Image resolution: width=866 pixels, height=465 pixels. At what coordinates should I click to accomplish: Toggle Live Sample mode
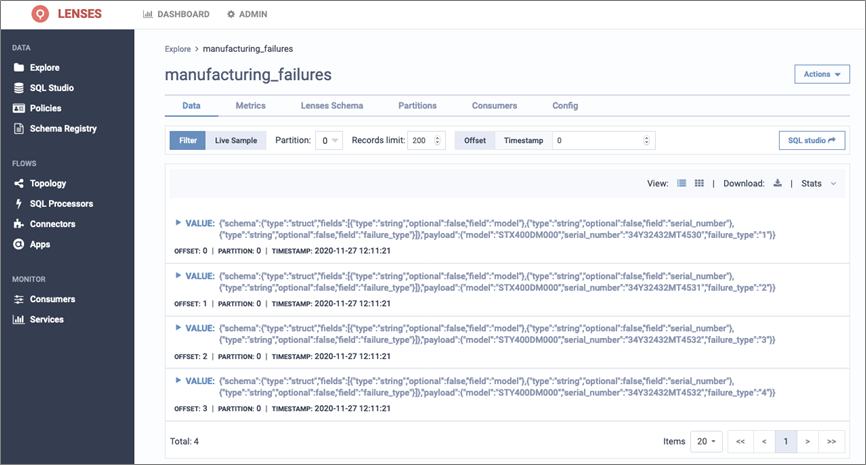click(x=236, y=140)
